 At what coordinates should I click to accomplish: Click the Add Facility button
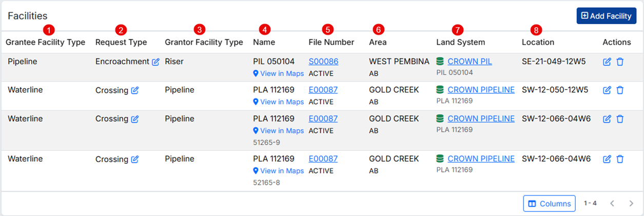click(x=606, y=16)
